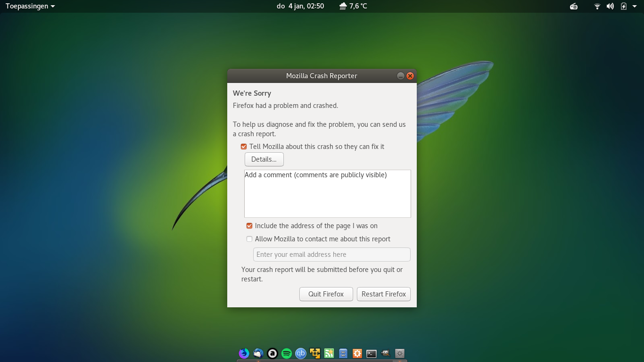The height and width of the screenshot is (362, 644).
Task: Open the grey gear Settings dock icon
Action: (400, 353)
